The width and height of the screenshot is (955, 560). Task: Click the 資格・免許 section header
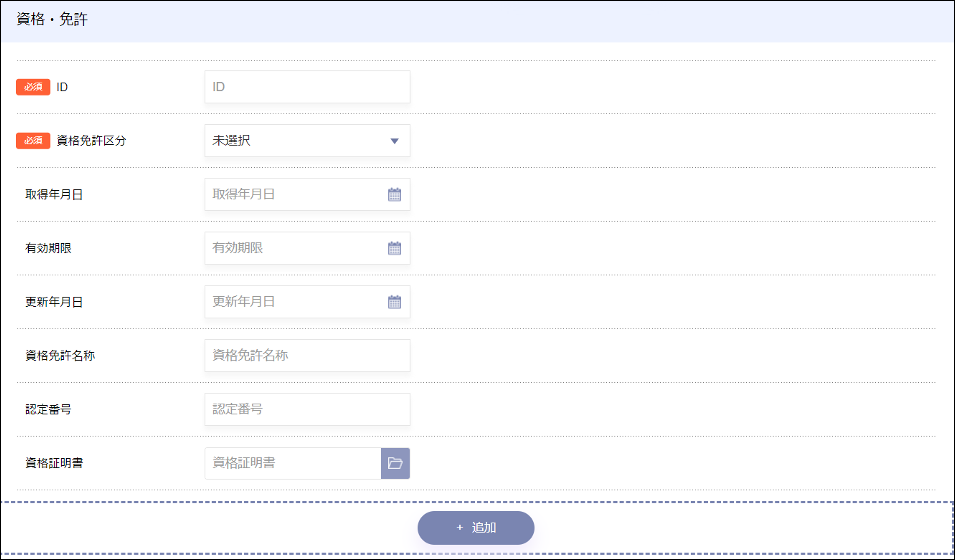[x=52, y=18]
